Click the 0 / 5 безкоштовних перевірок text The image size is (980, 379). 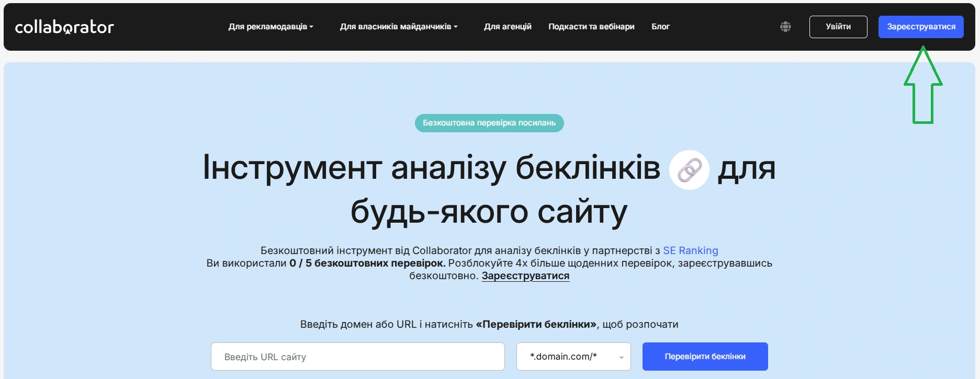coord(367,263)
